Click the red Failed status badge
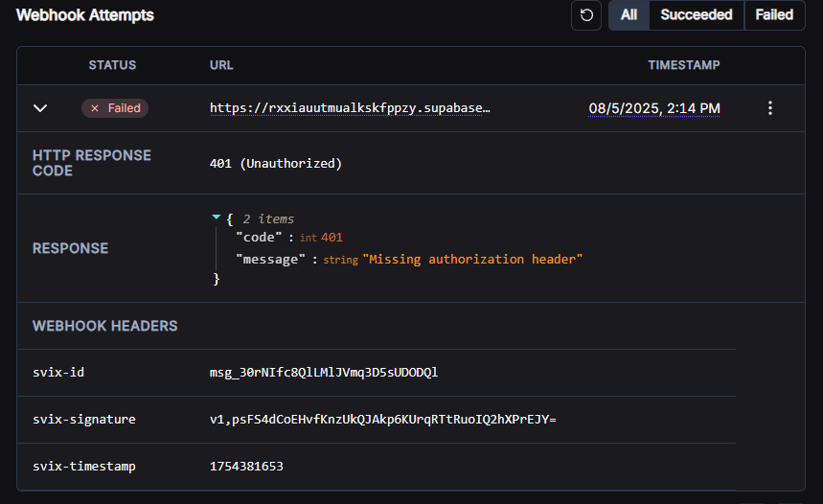Viewport: 823px width, 504px height. pyautogui.click(x=115, y=108)
